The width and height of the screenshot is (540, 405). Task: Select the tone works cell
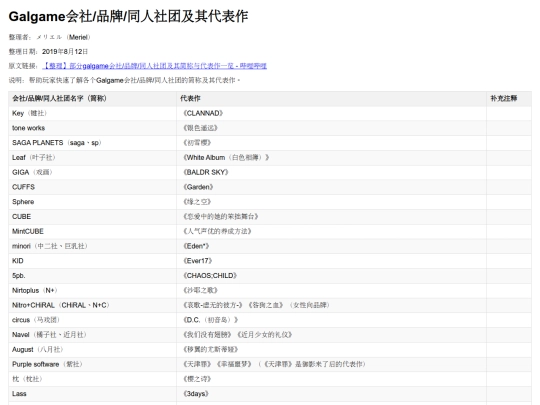coord(92,128)
